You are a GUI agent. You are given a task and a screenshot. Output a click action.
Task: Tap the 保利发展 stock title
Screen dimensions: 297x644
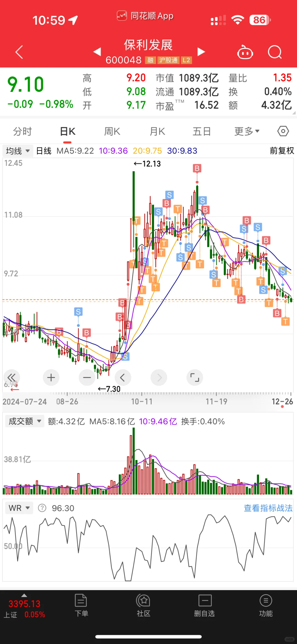click(x=148, y=45)
